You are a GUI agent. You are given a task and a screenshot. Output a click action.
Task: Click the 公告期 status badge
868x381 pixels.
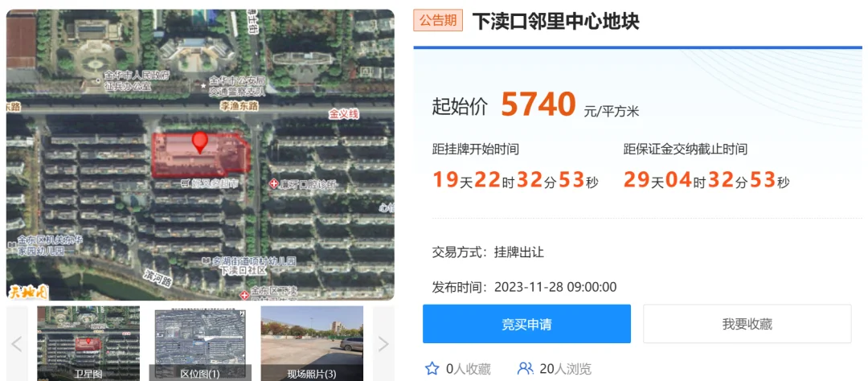pos(438,20)
